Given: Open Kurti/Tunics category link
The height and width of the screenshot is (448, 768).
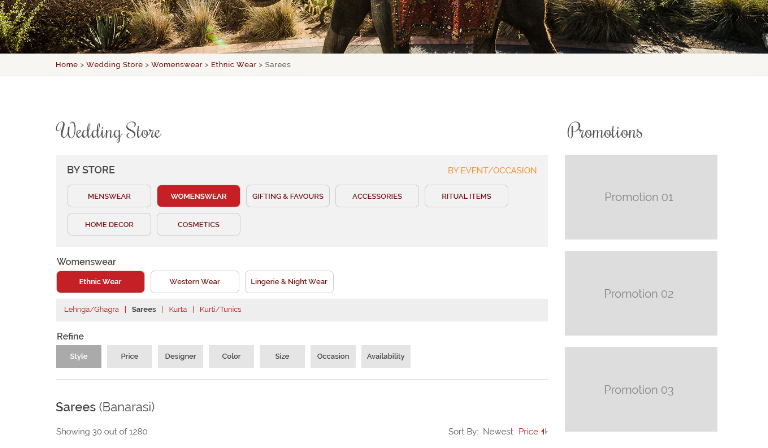Looking at the screenshot, I should (220, 309).
